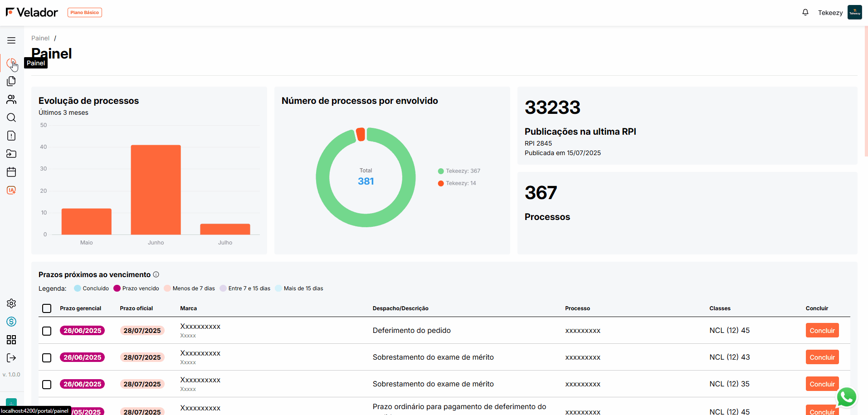This screenshot has height=415, width=868.
Task: Click the green Tekeezy: 367 legend swatch
Action: click(441, 171)
